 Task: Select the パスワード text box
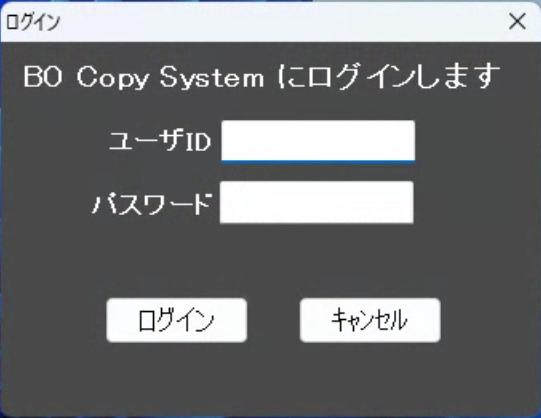point(317,202)
